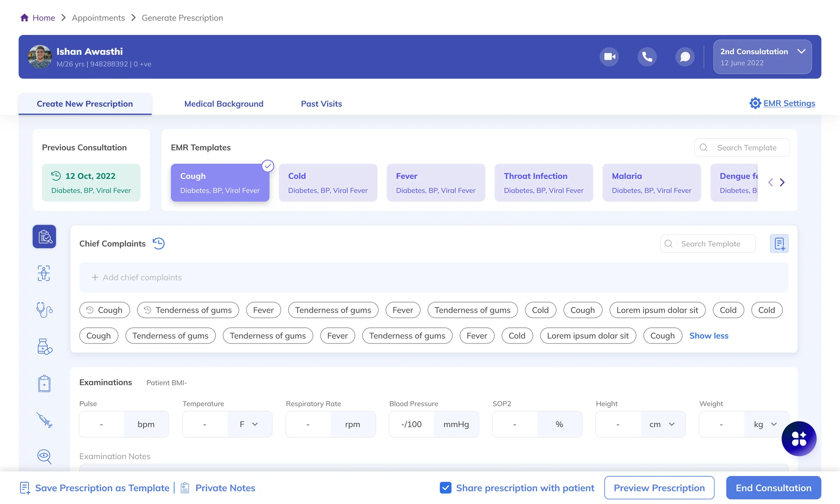Click Chief Complaints Search Template field
840x504 pixels.
708,243
